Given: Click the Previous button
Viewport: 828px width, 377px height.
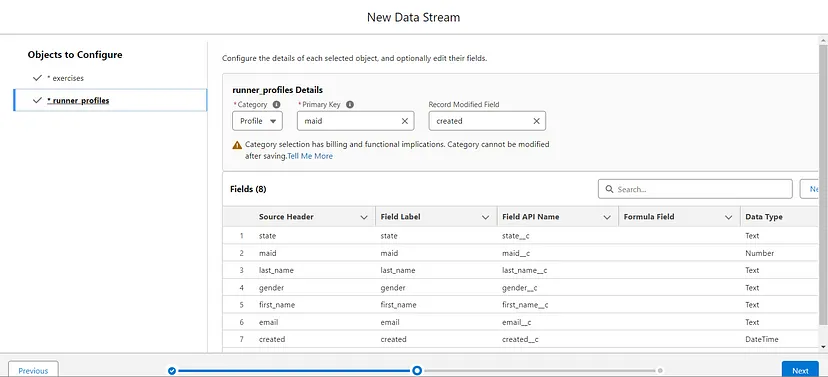Looking at the screenshot, I should [x=33, y=370].
